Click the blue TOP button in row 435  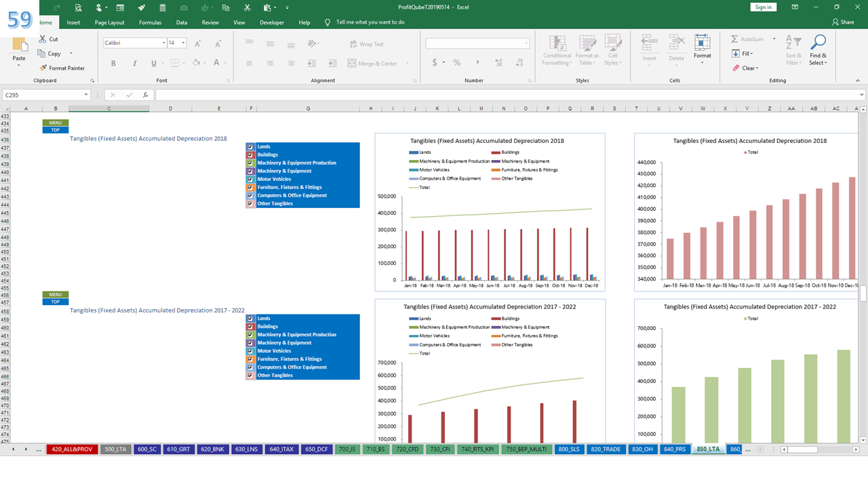pos(56,130)
